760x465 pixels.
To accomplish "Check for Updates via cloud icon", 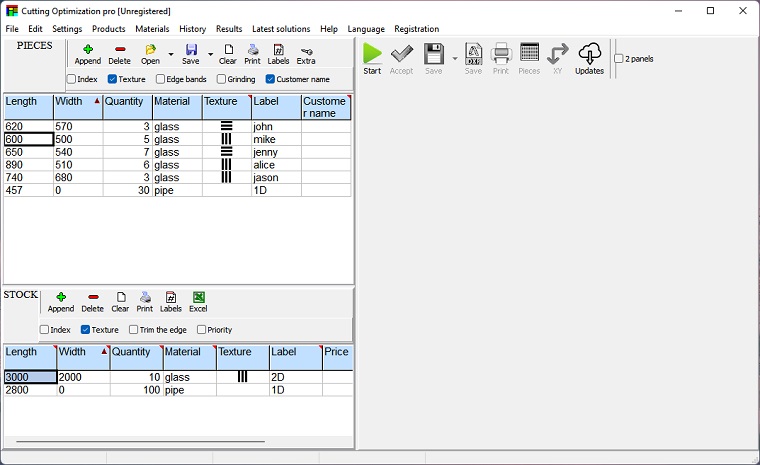I will tap(589, 57).
